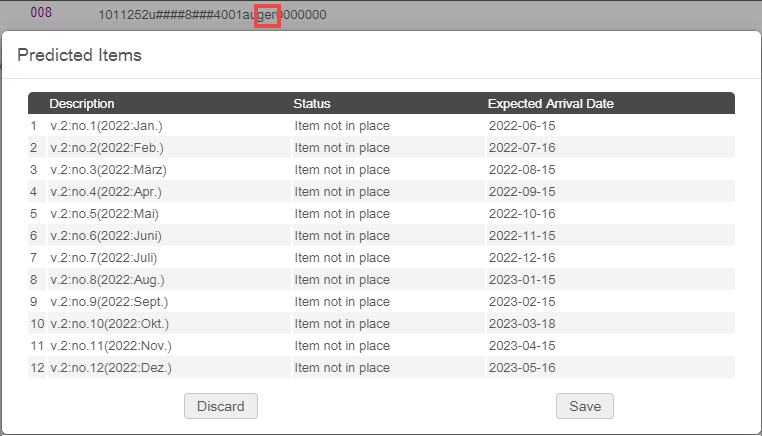Screen dimensions: 762x436
Task: Pick the v.2:no.6(2022:Juni) row
Action: [105, 236]
